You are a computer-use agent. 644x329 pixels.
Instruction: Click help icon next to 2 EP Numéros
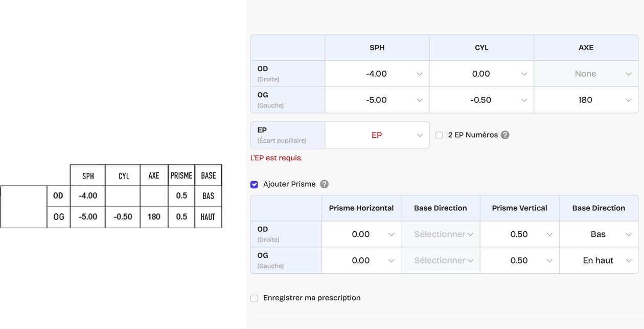[505, 135]
